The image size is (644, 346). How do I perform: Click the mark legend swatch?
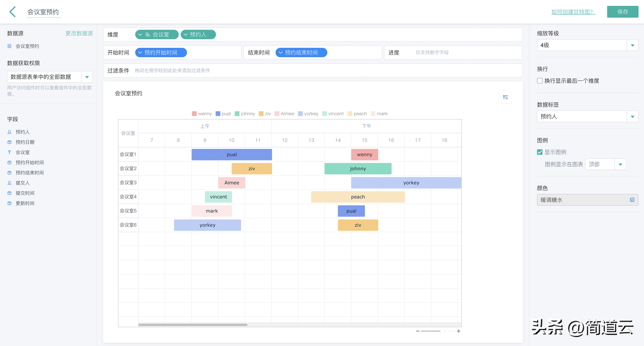click(x=373, y=114)
